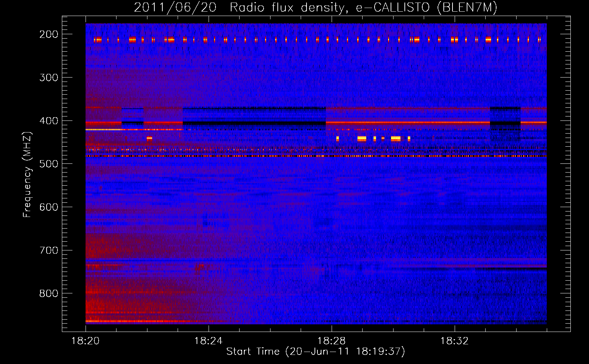Click the 'Frequency (MHZ)' axis title
589x364 pixels.
(x=27, y=174)
